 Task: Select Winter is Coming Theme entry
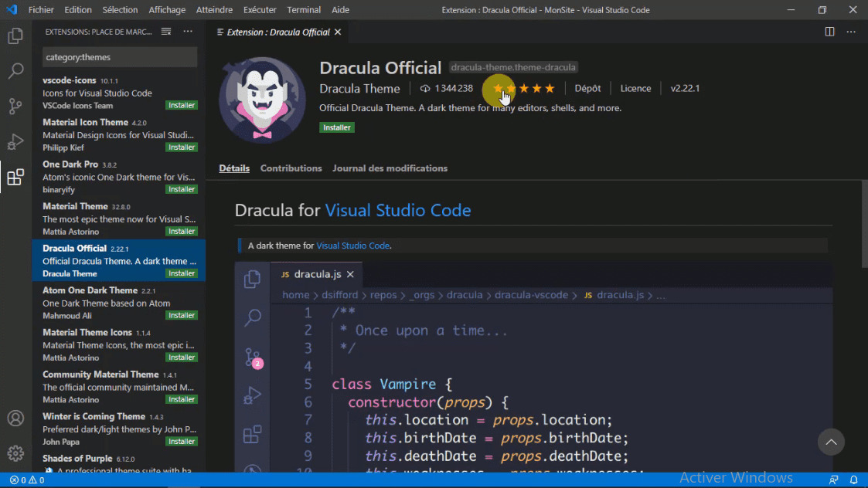tap(119, 429)
